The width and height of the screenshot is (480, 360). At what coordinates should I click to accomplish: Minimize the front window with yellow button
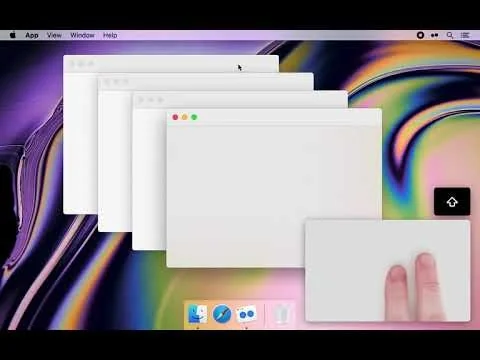pyautogui.click(x=185, y=117)
